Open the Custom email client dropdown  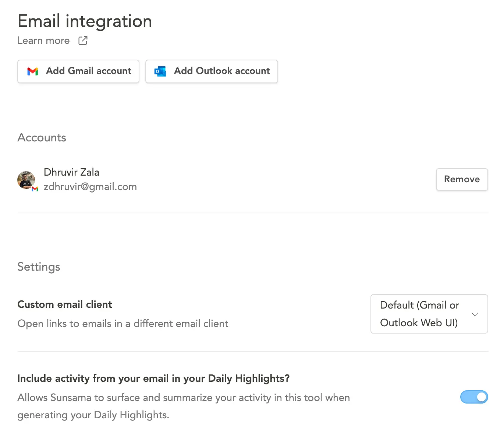pos(429,314)
